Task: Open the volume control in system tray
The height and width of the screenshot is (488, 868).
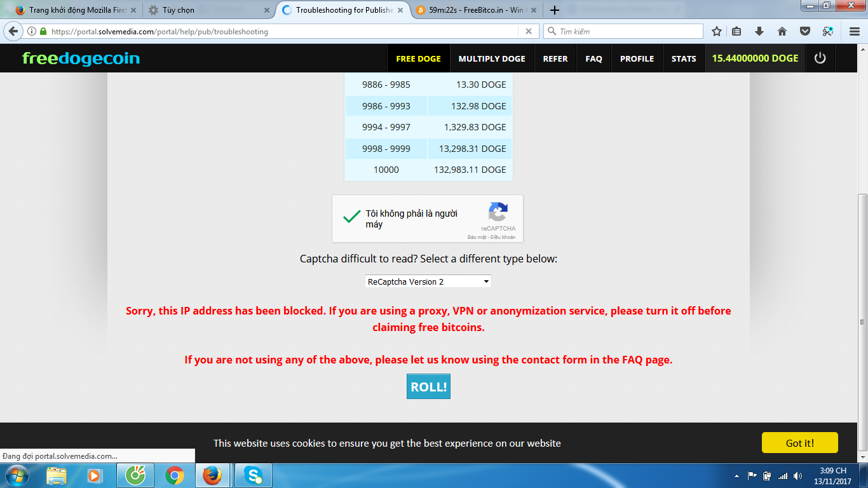Action: [x=798, y=476]
